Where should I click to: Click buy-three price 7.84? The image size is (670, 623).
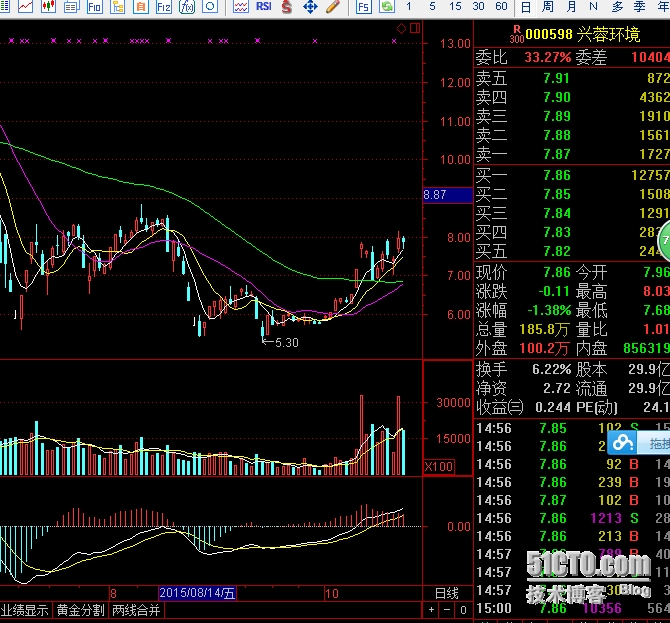(x=557, y=213)
